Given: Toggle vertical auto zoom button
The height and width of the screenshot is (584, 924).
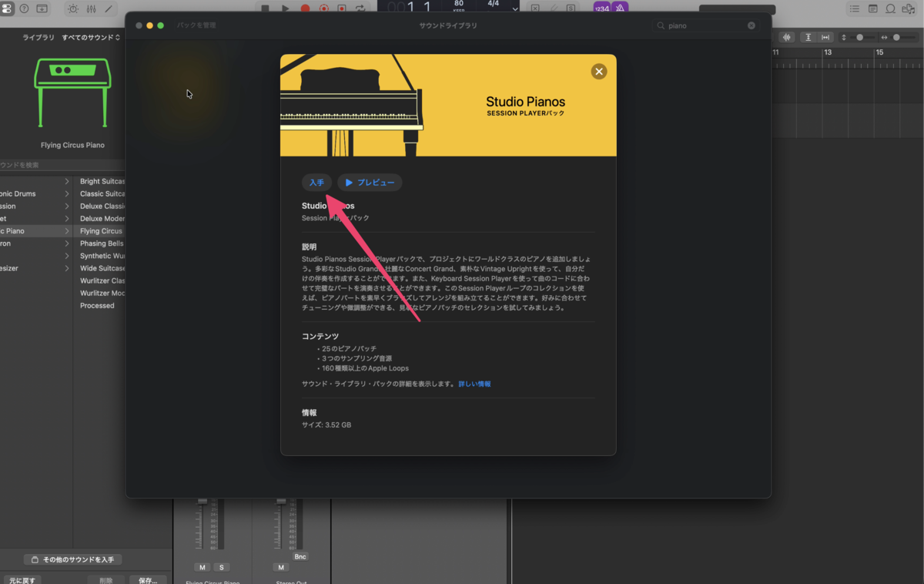Looking at the screenshot, I should point(808,37).
